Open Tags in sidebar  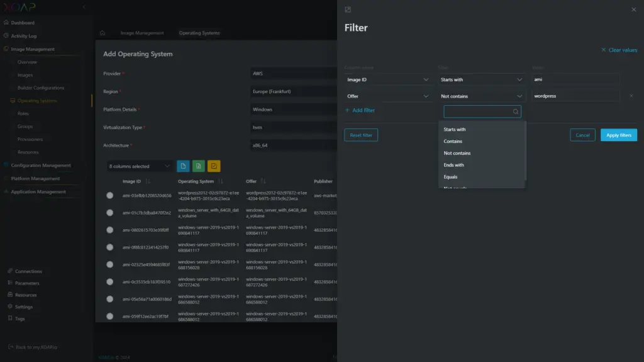click(19, 319)
